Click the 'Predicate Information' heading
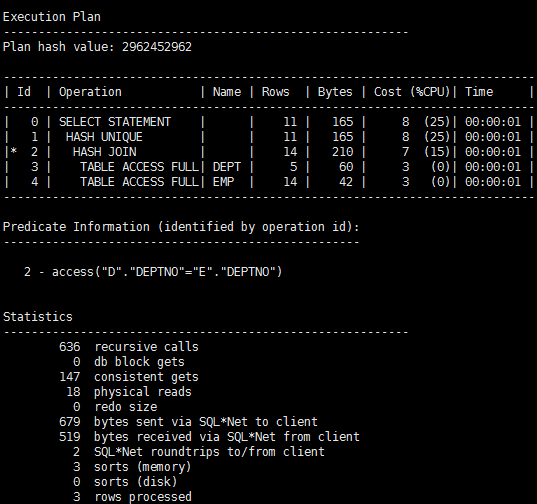This screenshot has height=504, width=537. pyautogui.click(x=181, y=227)
